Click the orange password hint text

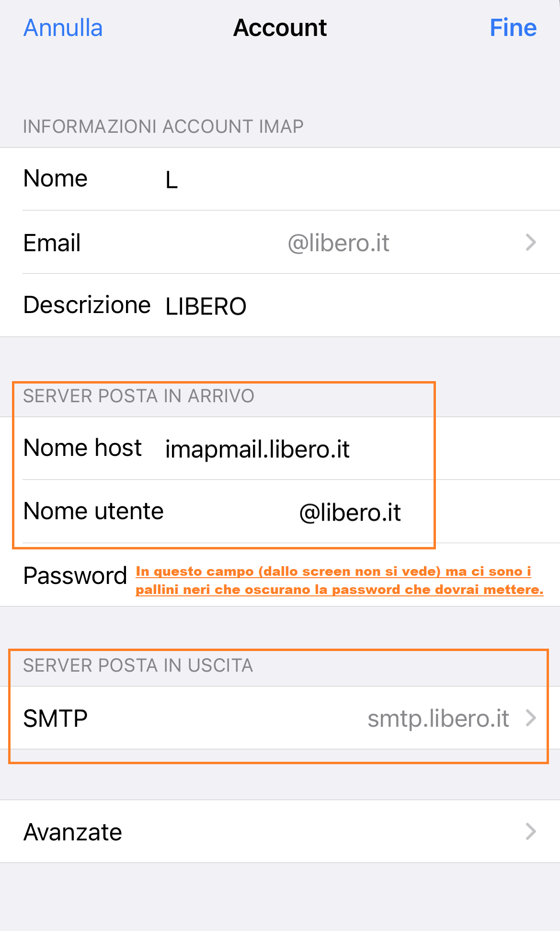pos(340,581)
